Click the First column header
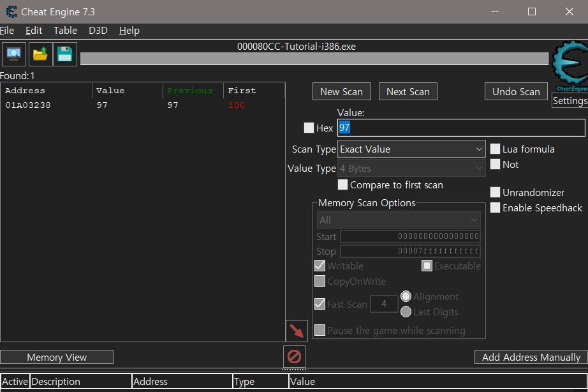Image resolution: width=588 pixels, height=392 pixels. point(254,91)
